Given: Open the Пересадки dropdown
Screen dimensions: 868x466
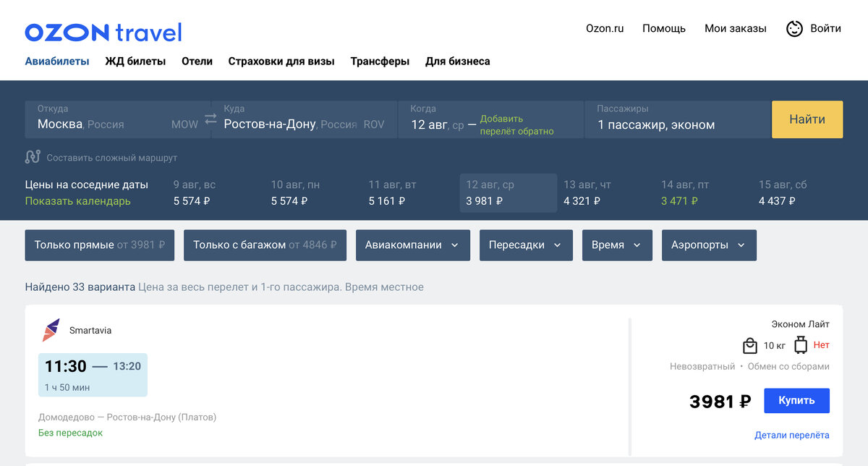Looking at the screenshot, I should pos(526,245).
